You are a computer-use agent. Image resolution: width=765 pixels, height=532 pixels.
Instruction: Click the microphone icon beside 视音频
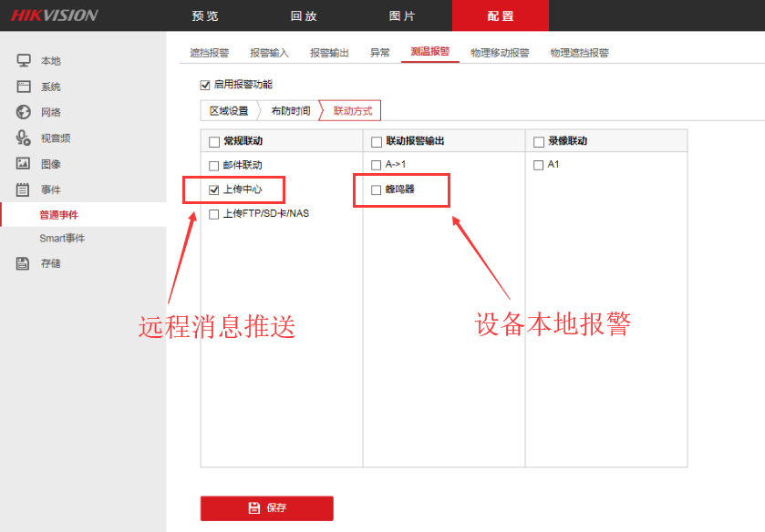point(24,138)
